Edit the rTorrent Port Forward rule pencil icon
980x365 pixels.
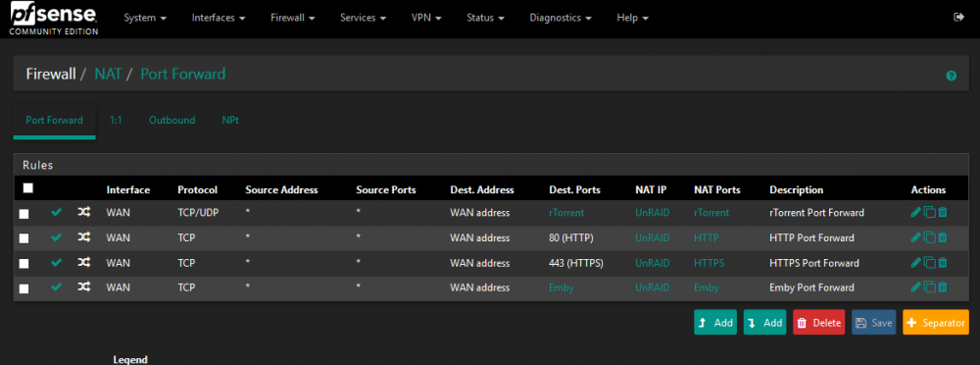pyautogui.click(x=915, y=213)
